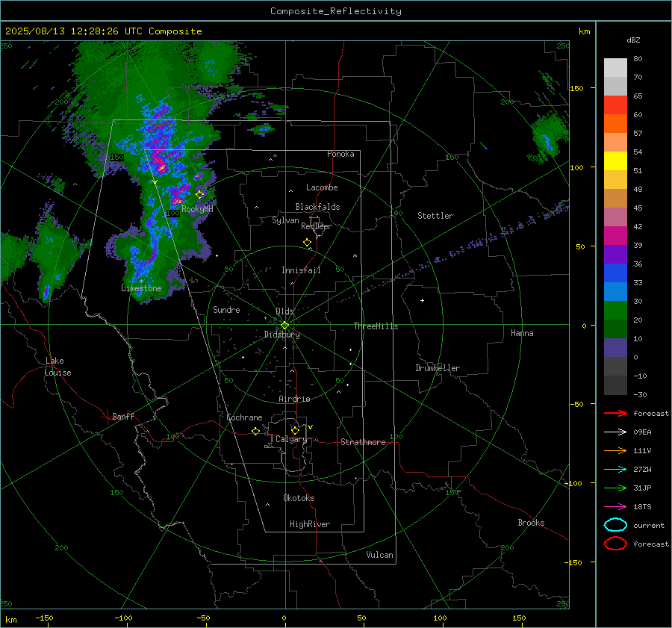Screen dimensions: 672x628
Task: Select the red 60-65 dBZ color swatch
Action: 615,105
